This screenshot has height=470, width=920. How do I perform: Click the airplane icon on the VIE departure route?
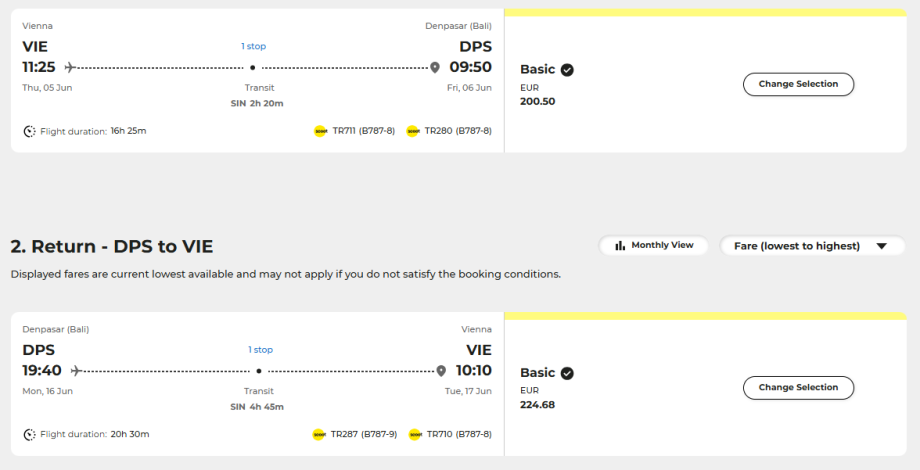[x=69, y=67]
